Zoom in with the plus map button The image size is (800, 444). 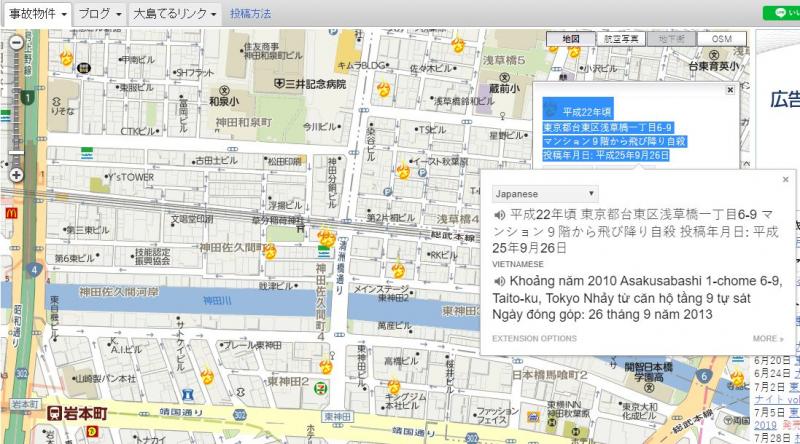pos(17,175)
